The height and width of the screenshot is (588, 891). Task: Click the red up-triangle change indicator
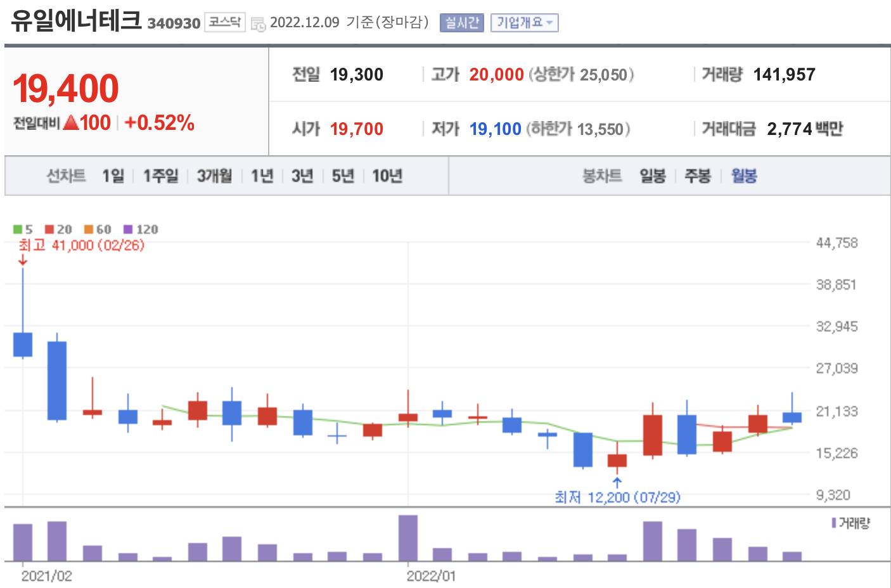[x=71, y=122]
